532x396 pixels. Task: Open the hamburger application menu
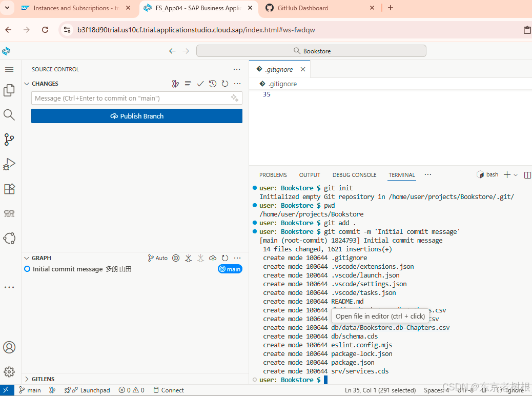10,70
